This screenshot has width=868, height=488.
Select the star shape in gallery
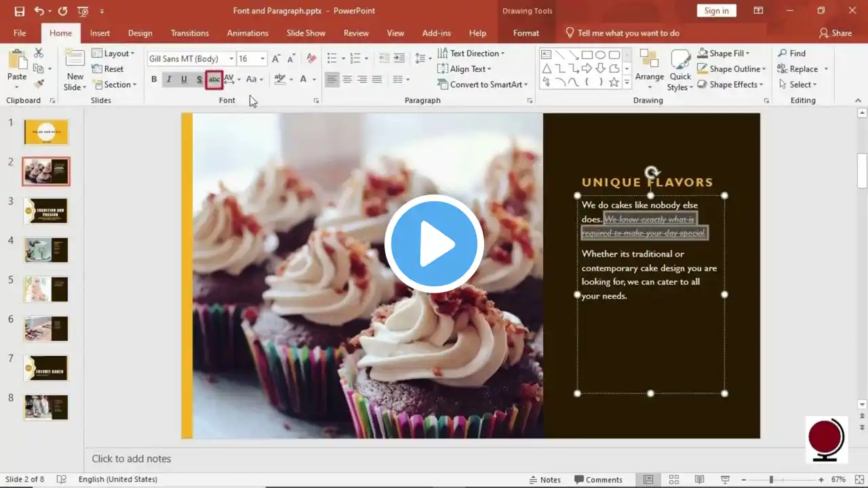click(x=614, y=82)
